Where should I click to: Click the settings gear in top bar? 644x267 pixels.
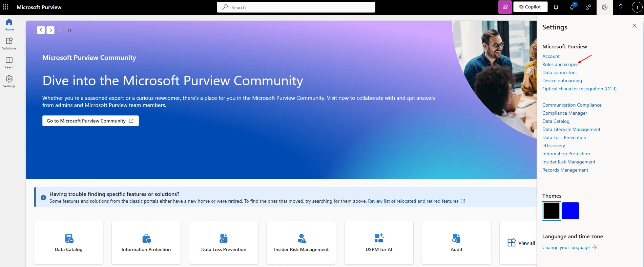(x=605, y=7)
